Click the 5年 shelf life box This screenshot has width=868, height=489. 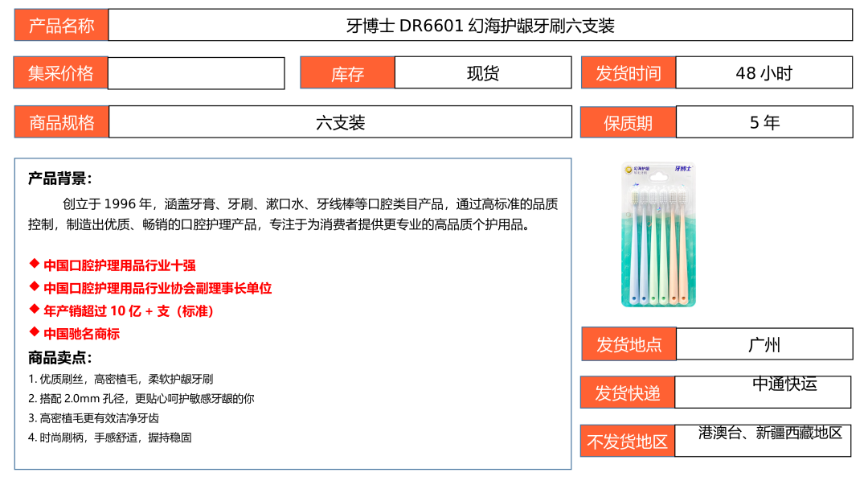point(764,122)
